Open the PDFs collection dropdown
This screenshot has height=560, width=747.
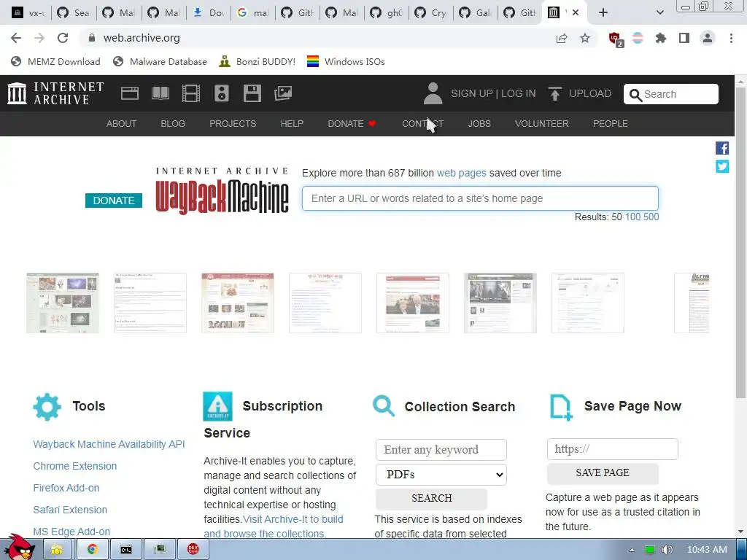click(441, 475)
